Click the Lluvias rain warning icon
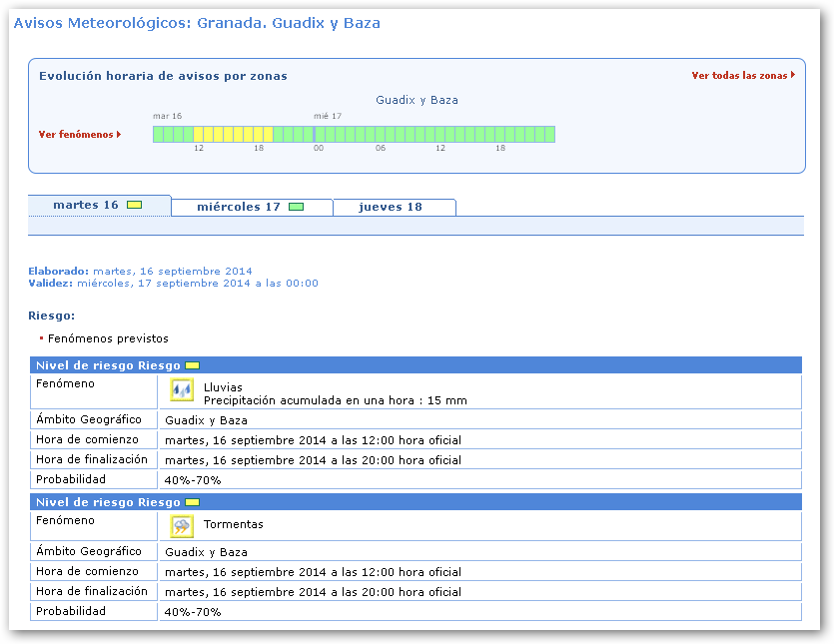This screenshot has width=834, height=644. pyautogui.click(x=182, y=390)
